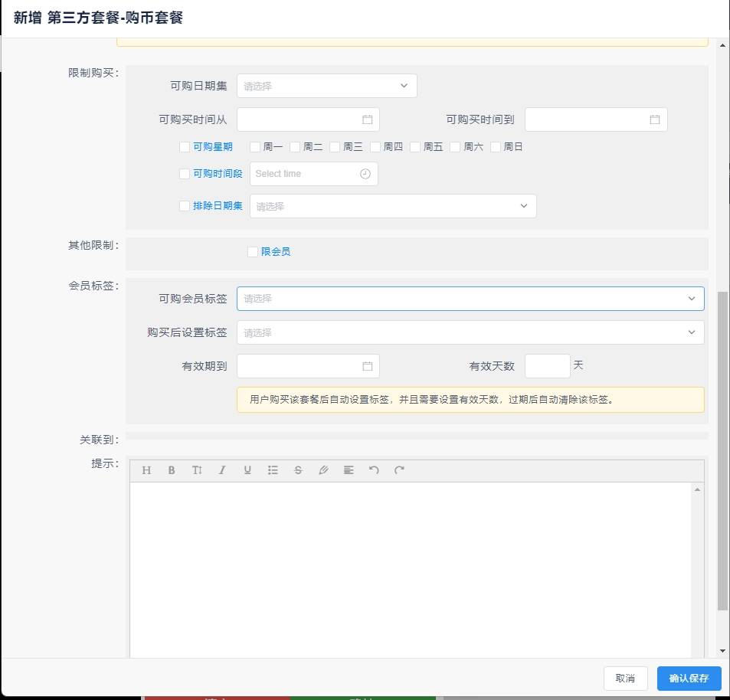This screenshot has width=730, height=700.
Task: Click the 有效天数 number input
Action: [x=547, y=366]
